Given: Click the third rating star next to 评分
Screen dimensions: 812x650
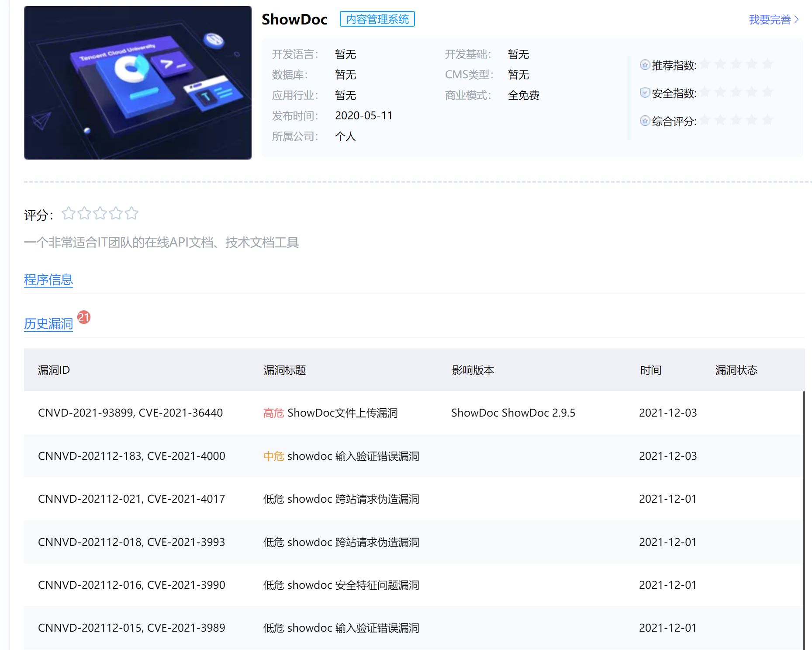Looking at the screenshot, I should coord(100,213).
